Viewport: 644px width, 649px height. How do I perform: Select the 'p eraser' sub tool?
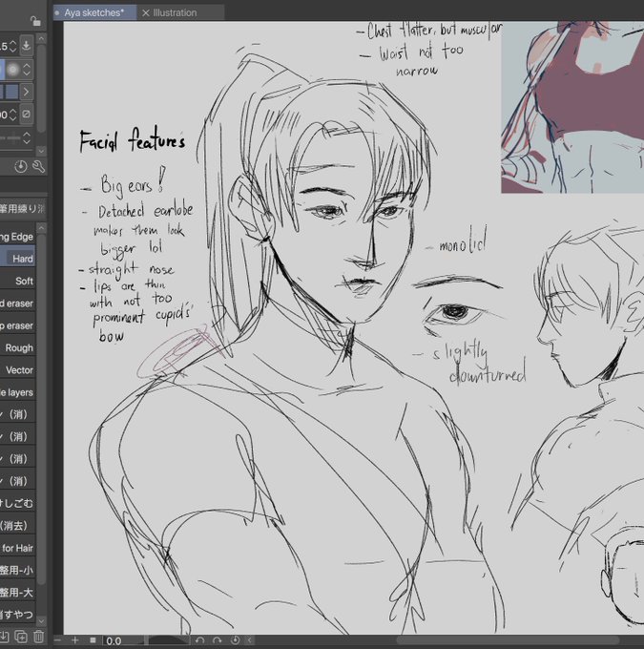coord(17,325)
